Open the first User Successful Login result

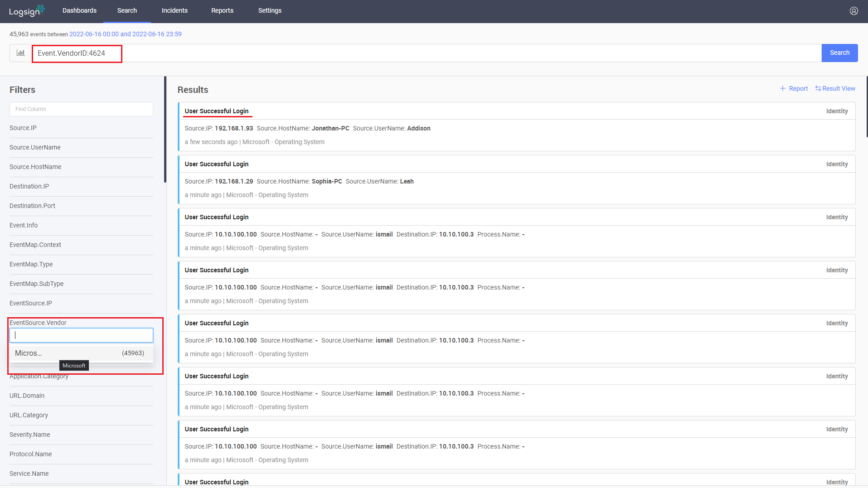[x=217, y=111]
